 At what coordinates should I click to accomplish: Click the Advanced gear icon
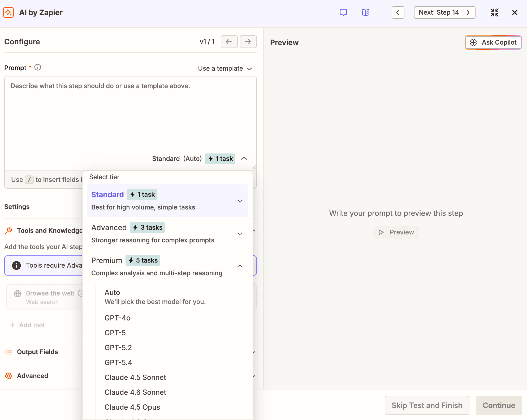(8, 376)
